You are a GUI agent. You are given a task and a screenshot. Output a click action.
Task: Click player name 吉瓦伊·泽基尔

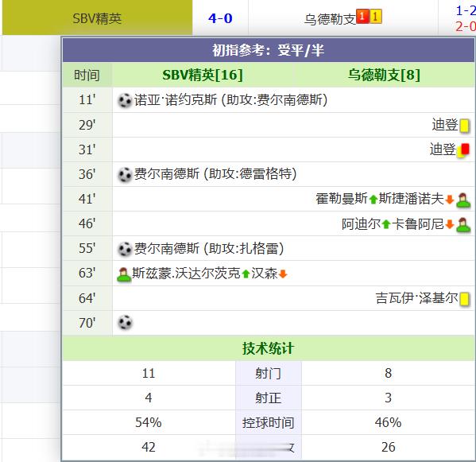click(416, 298)
